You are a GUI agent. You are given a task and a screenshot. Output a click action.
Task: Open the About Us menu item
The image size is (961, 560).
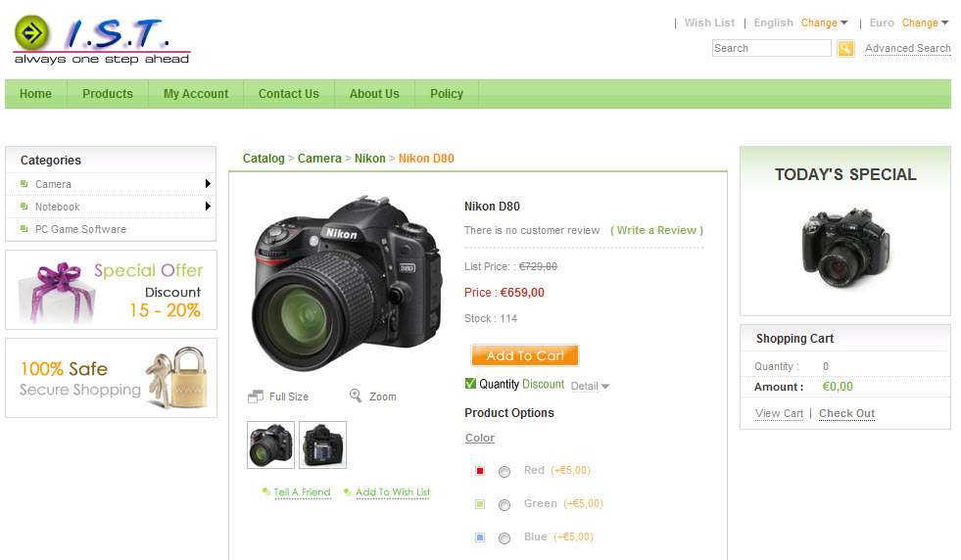pyautogui.click(x=374, y=94)
